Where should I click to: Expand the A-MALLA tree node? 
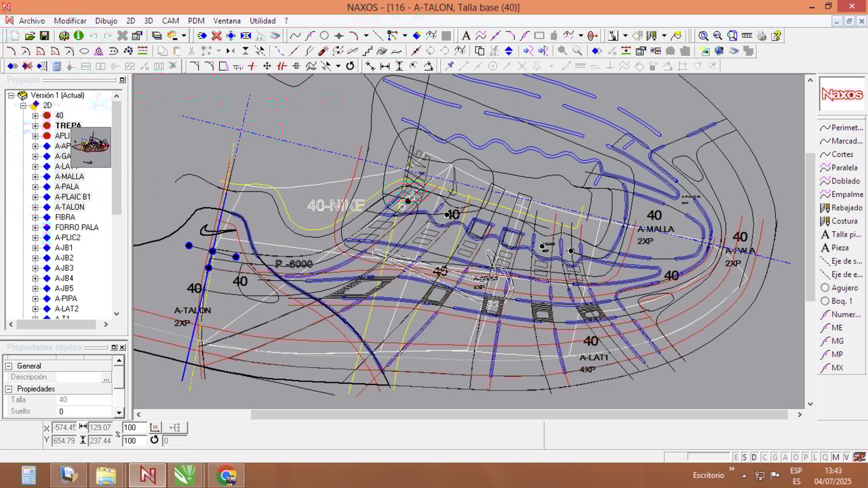point(35,177)
